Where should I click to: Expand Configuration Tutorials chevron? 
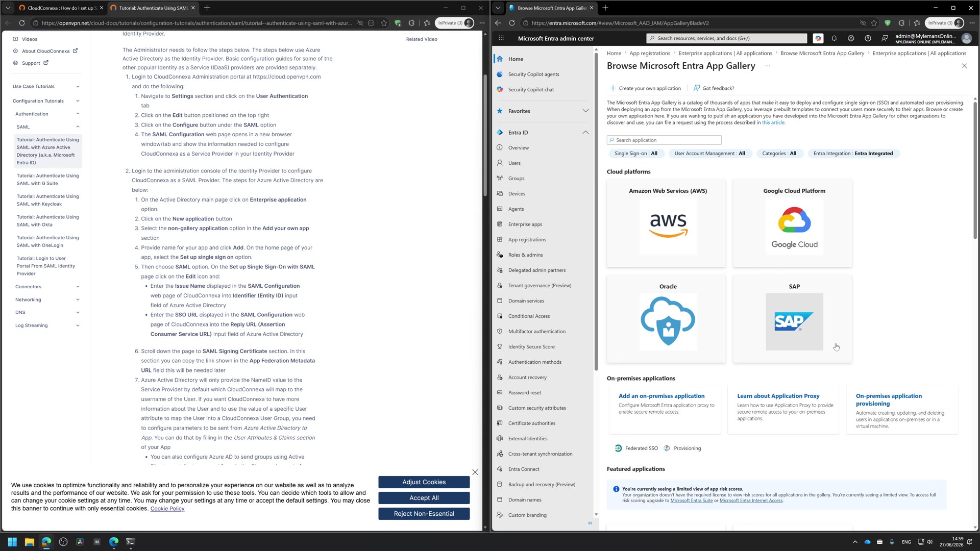(78, 101)
